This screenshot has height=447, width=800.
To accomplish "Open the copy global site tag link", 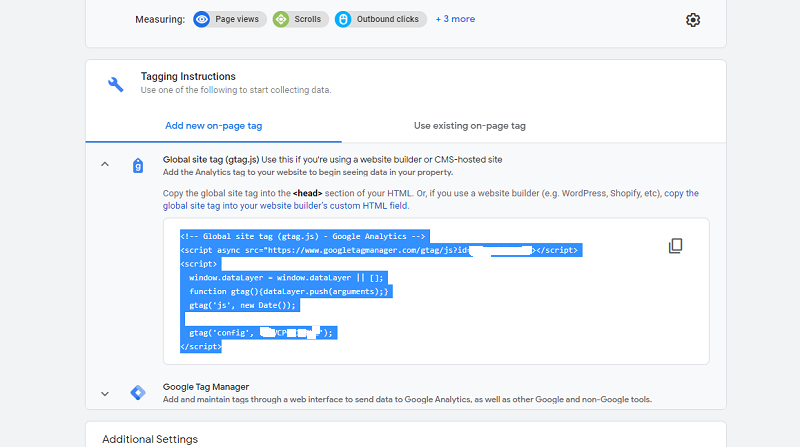I will coord(431,200).
